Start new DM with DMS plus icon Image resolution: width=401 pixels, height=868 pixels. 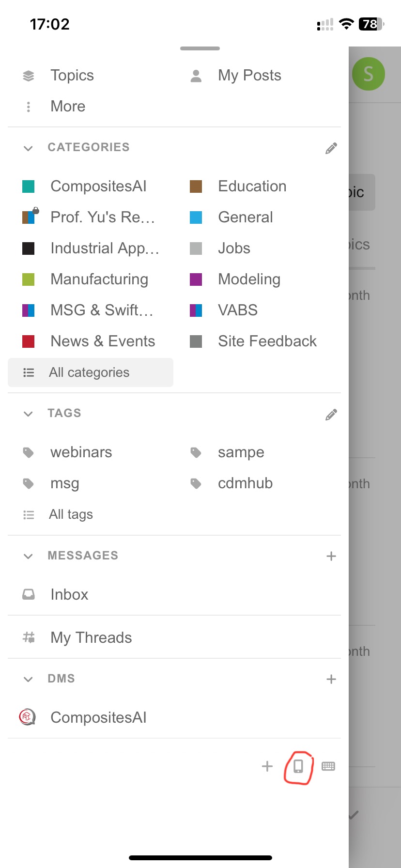point(331,679)
